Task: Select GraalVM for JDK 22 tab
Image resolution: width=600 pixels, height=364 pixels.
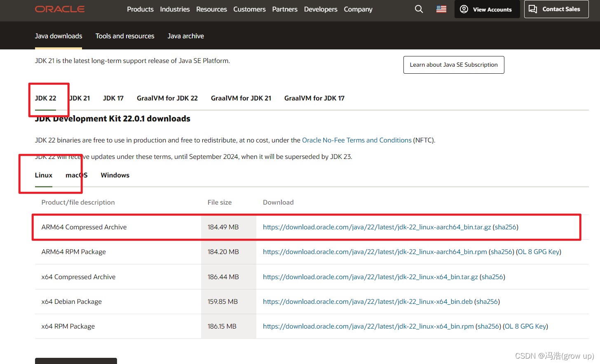Action: point(167,98)
